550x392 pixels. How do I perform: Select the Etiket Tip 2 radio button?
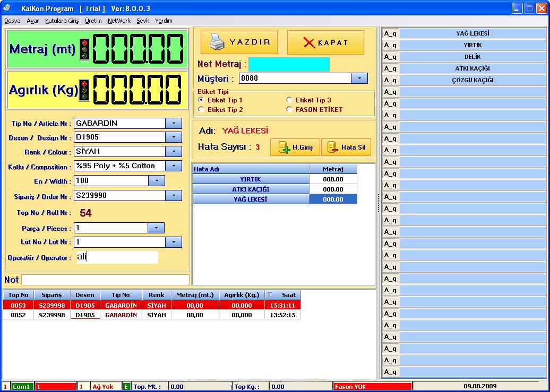pyautogui.click(x=201, y=109)
